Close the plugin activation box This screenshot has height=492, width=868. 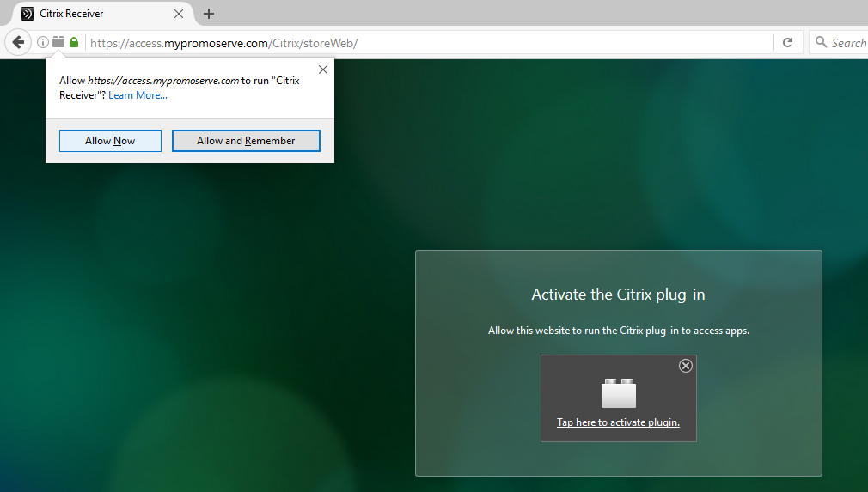[x=685, y=366]
